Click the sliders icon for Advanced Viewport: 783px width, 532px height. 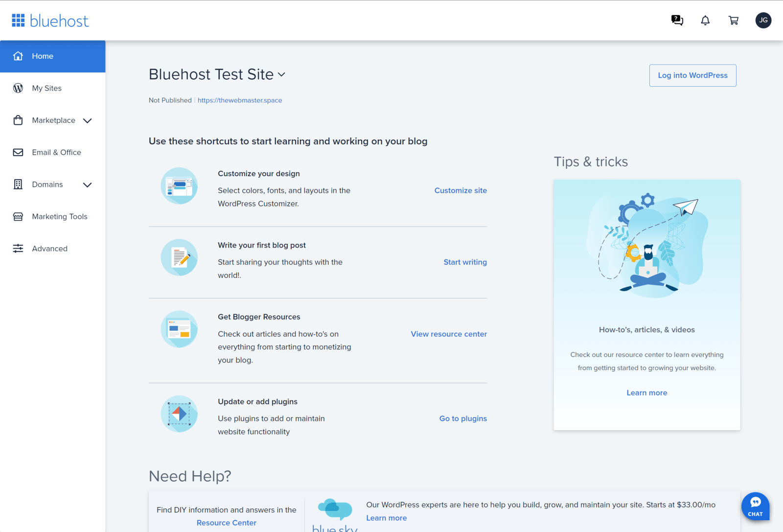point(18,249)
